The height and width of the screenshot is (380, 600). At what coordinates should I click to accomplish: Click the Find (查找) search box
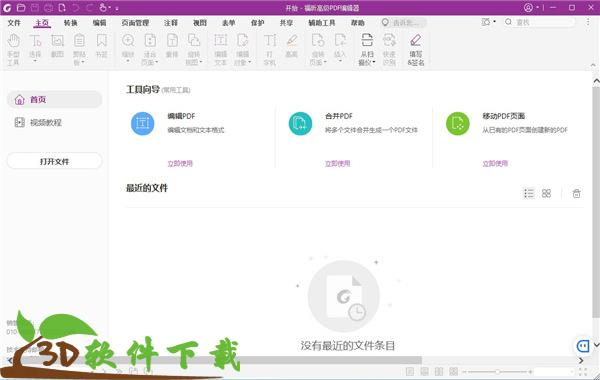point(540,22)
